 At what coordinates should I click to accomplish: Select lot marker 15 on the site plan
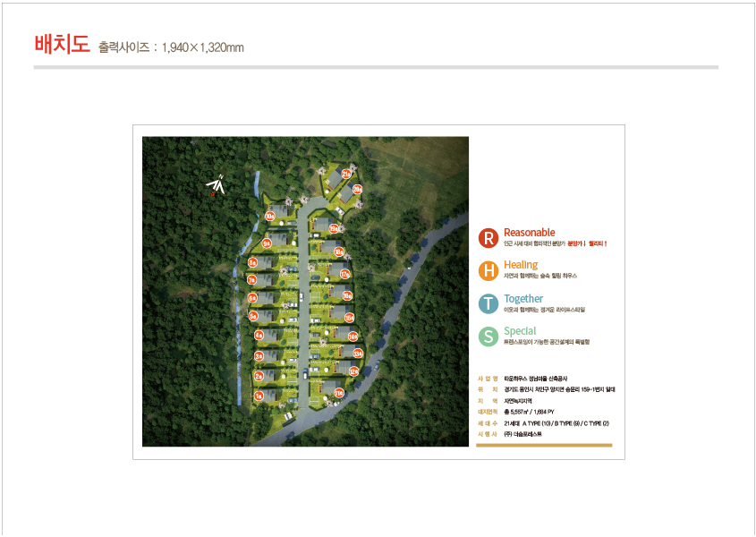350,318
